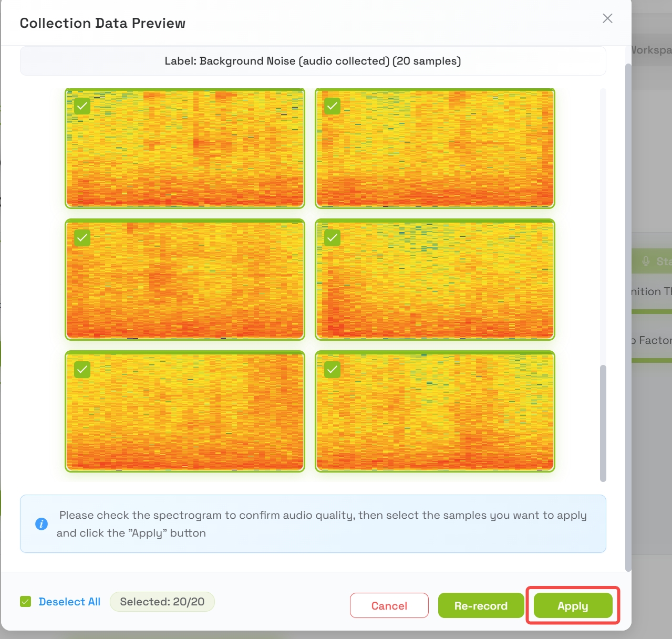Select the middle-right spectrogram thumbnail
The height and width of the screenshot is (639, 672).
click(x=435, y=280)
